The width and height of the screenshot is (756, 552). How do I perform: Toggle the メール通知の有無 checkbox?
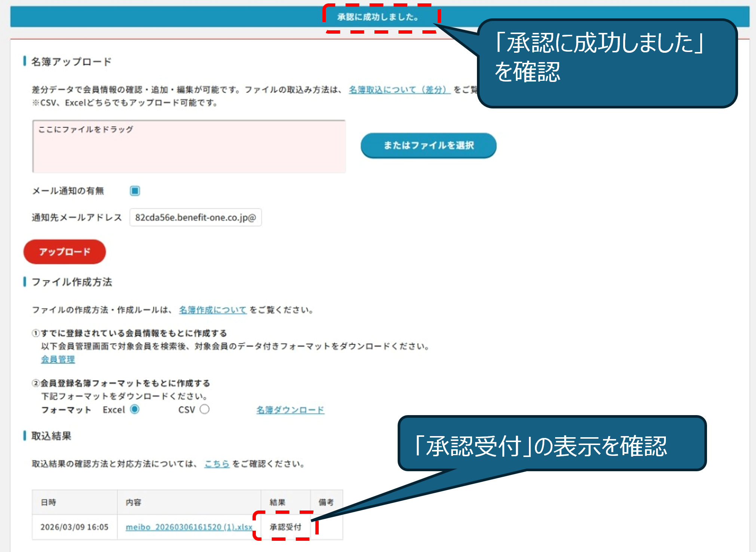pos(135,191)
